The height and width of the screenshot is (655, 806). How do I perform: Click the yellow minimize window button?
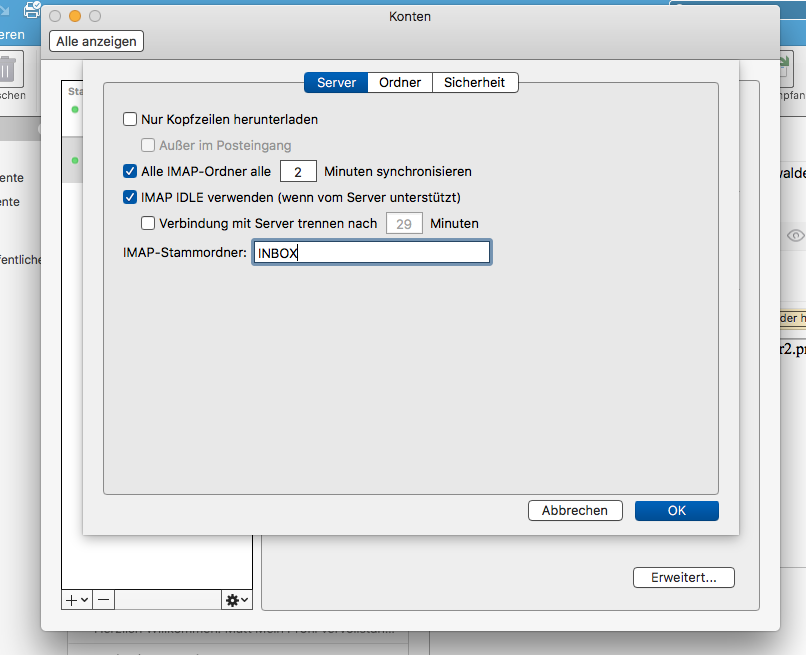coord(75,17)
